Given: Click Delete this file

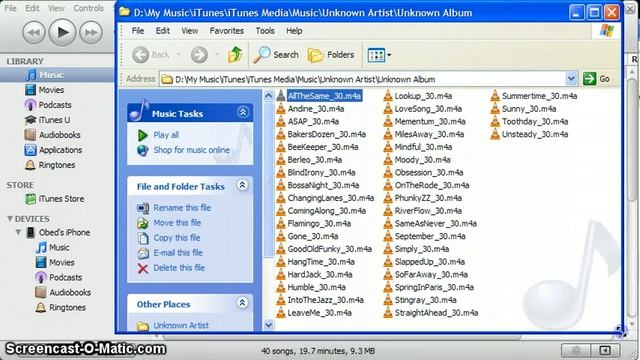Looking at the screenshot, I should (179, 268).
